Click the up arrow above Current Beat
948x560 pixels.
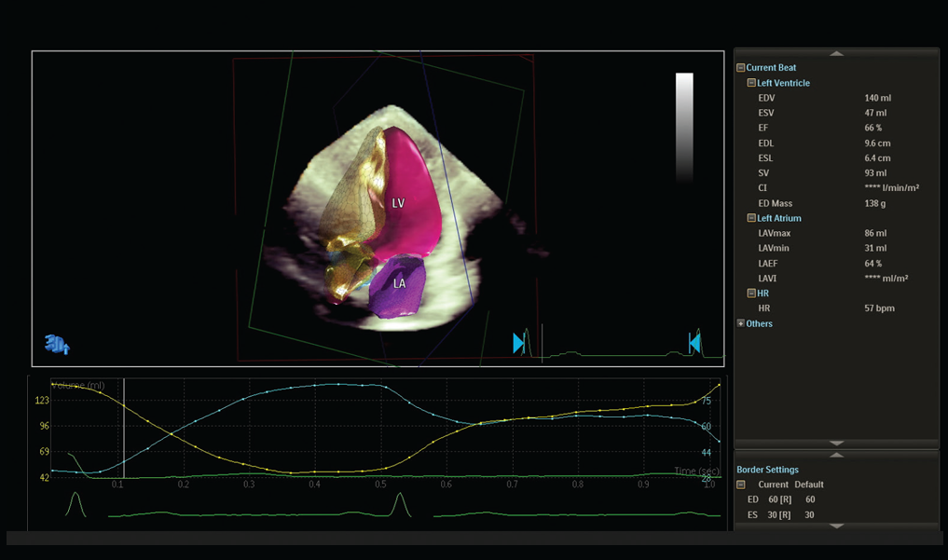[836, 54]
